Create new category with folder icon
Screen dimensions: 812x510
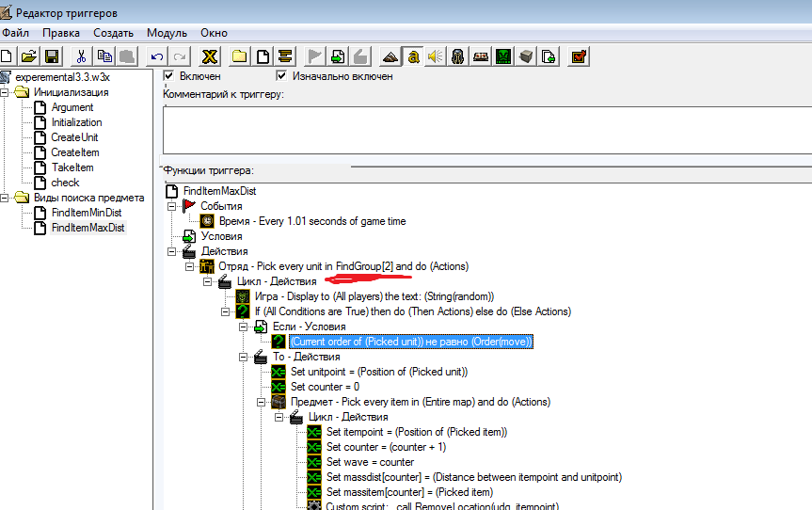point(239,56)
